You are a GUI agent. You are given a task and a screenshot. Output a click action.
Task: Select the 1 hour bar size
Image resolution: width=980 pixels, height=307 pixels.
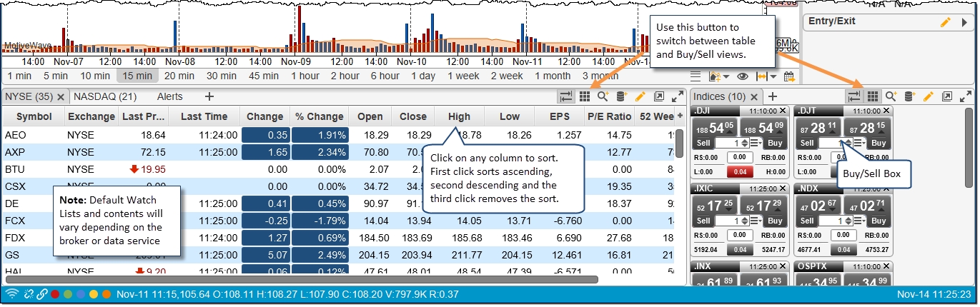point(305,76)
